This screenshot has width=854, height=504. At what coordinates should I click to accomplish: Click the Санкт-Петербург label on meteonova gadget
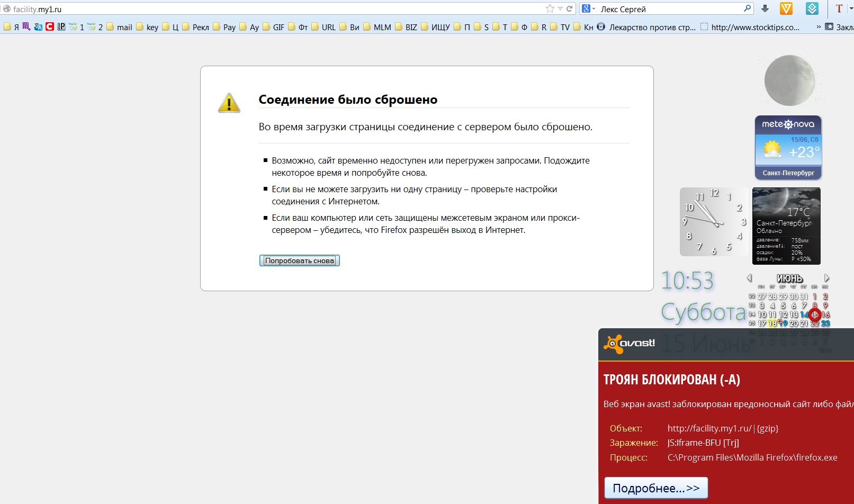coord(788,173)
